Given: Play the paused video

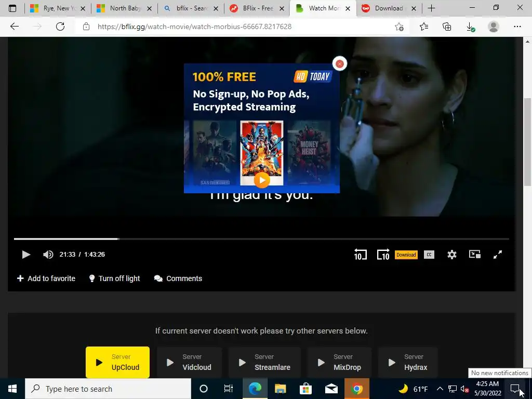Looking at the screenshot, I should pyautogui.click(x=26, y=255).
